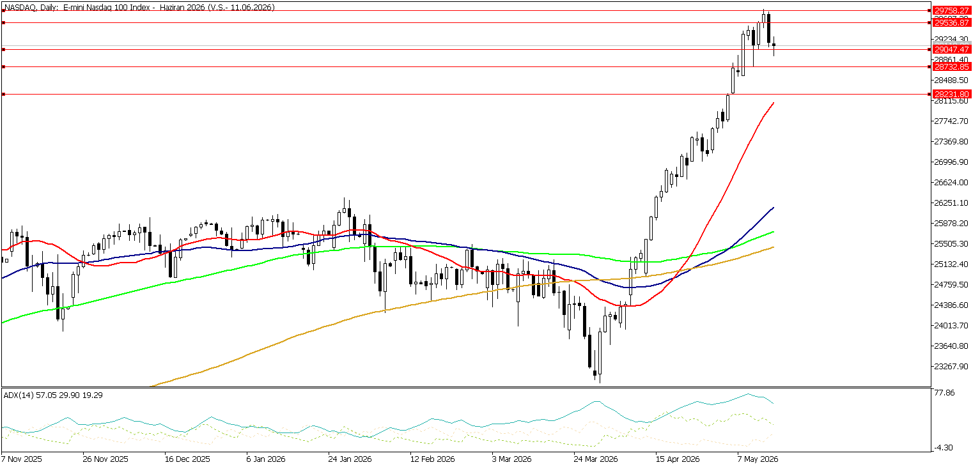Click the 23267.90 price axis label
980x467 pixels.
[953, 367]
